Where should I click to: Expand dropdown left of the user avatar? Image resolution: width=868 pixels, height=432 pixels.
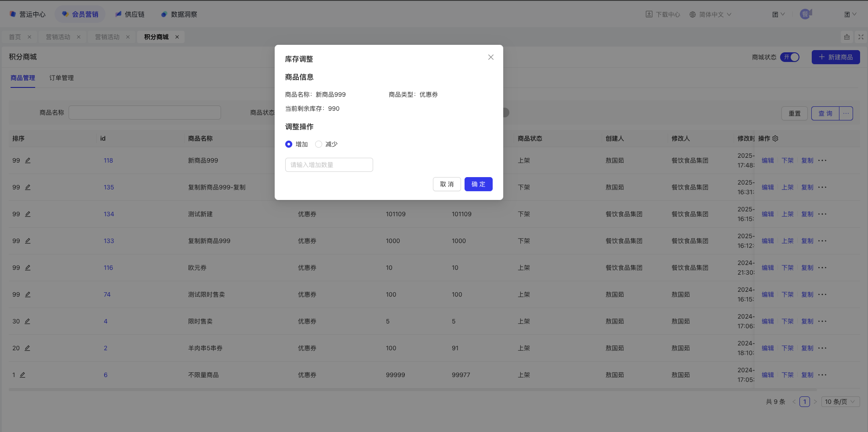click(x=778, y=15)
